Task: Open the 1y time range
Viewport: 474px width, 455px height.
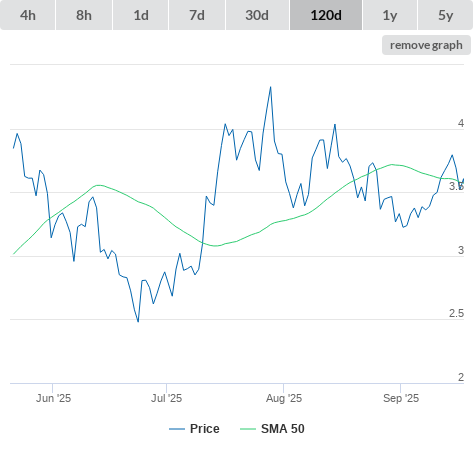Action: [x=390, y=15]
